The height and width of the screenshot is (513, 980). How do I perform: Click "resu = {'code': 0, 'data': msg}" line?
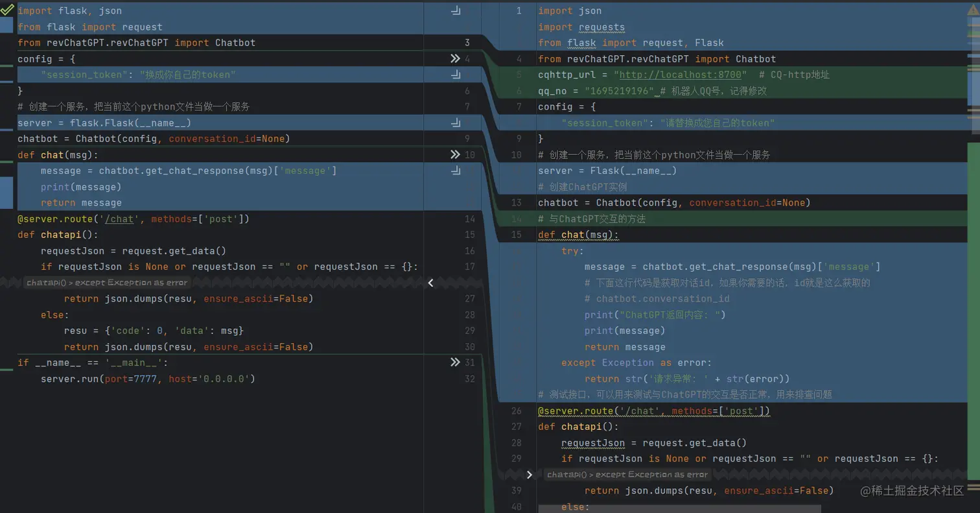154,331
